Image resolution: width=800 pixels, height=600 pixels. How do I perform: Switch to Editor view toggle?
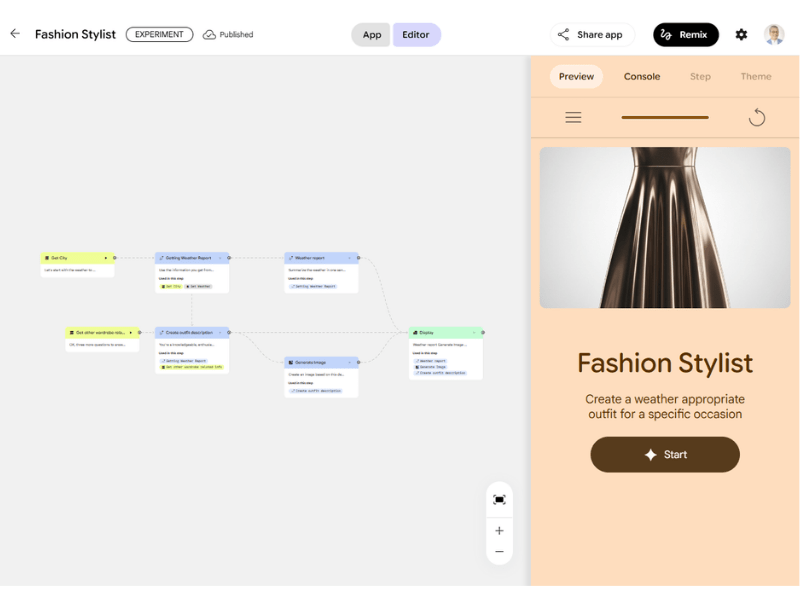[416, 35]
